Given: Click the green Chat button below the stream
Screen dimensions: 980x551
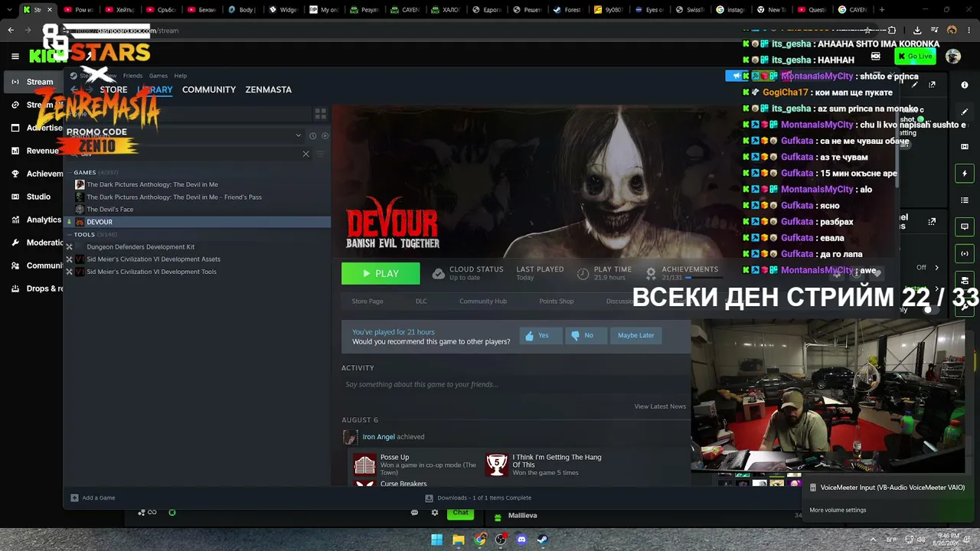Looking at the screenshot, I should pyautogui.click(x=460, y=513).
